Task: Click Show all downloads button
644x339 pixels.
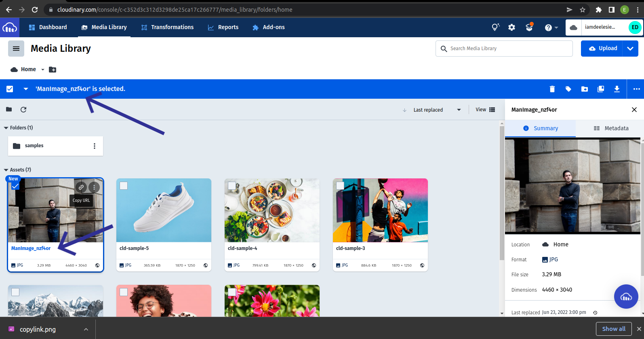Action: click(x=613, y=329)
